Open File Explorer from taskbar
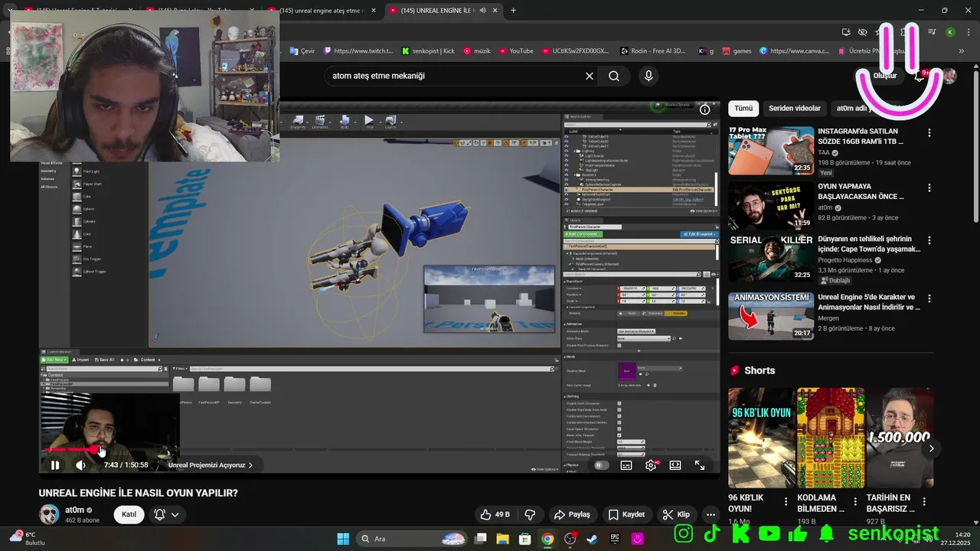This screenshot has height=551, width=980. [502, 539]
